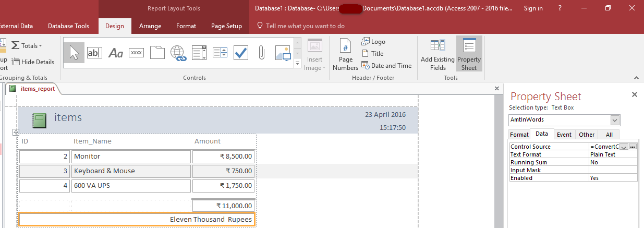Pick the Text Box control
The width and height of the screenshot is (644, 228).
pos(94,53)
